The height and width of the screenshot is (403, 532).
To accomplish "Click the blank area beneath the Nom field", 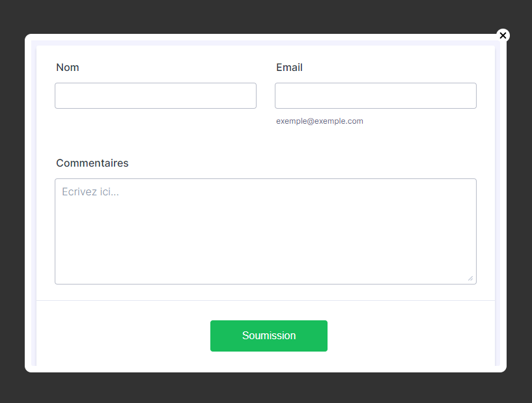I will click(x=156, y=127).
